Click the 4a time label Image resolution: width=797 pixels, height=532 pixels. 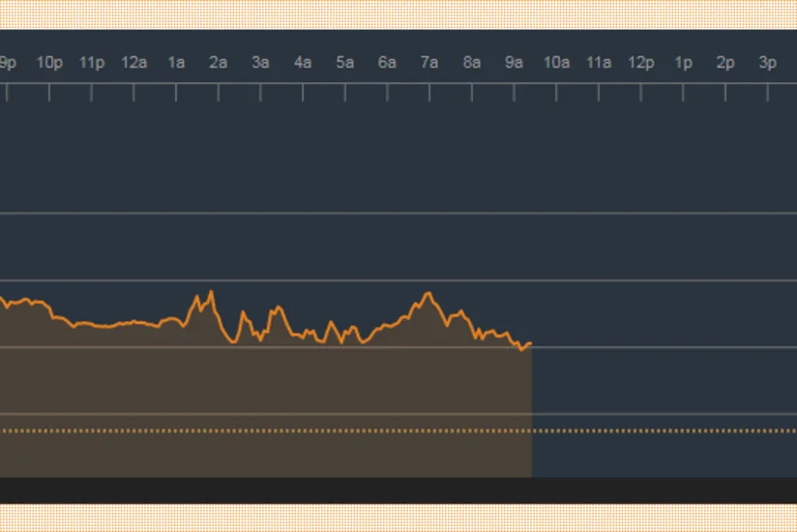click(x=303, y=63)
